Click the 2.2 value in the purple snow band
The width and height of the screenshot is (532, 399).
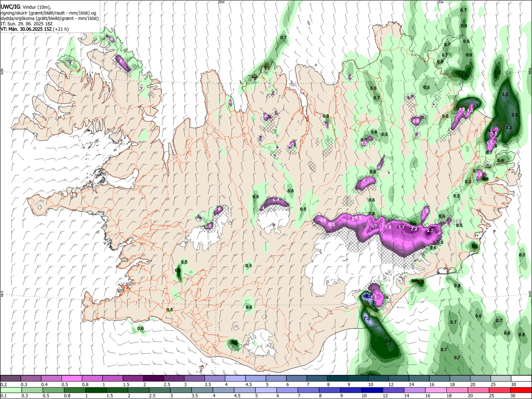(414, 229)
